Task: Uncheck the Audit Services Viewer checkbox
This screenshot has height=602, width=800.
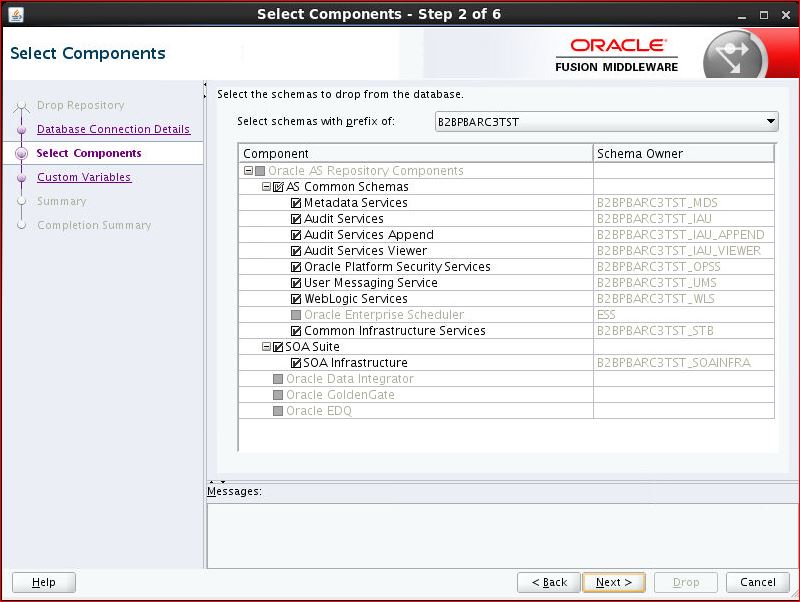Action: (x=296, y=251)
